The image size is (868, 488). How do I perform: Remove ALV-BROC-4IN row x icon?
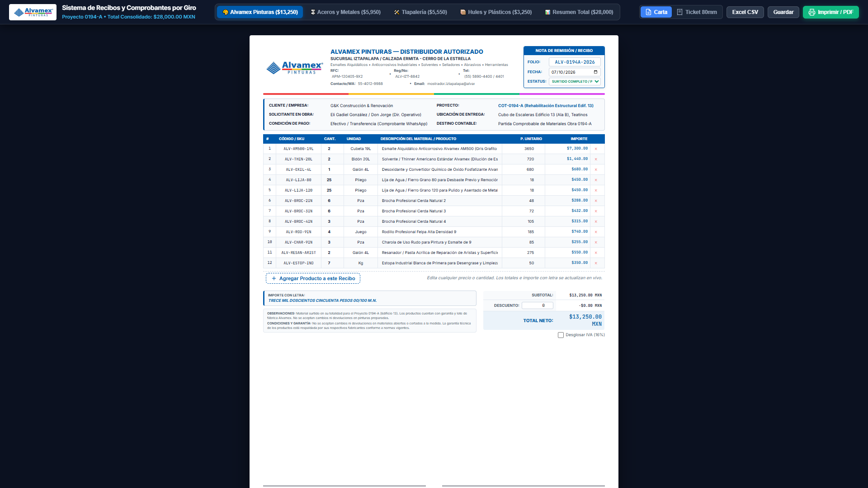coord(596,221)
